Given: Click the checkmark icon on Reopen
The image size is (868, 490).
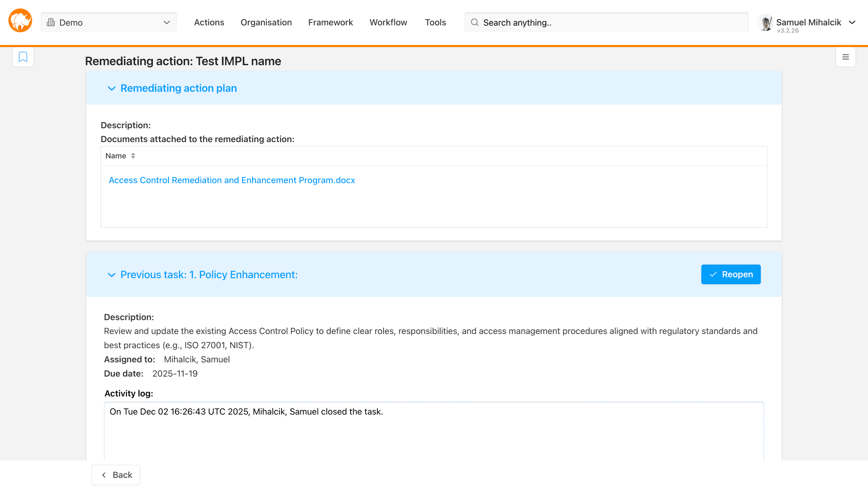Looking at the screenshot, I should pos(713,274).
